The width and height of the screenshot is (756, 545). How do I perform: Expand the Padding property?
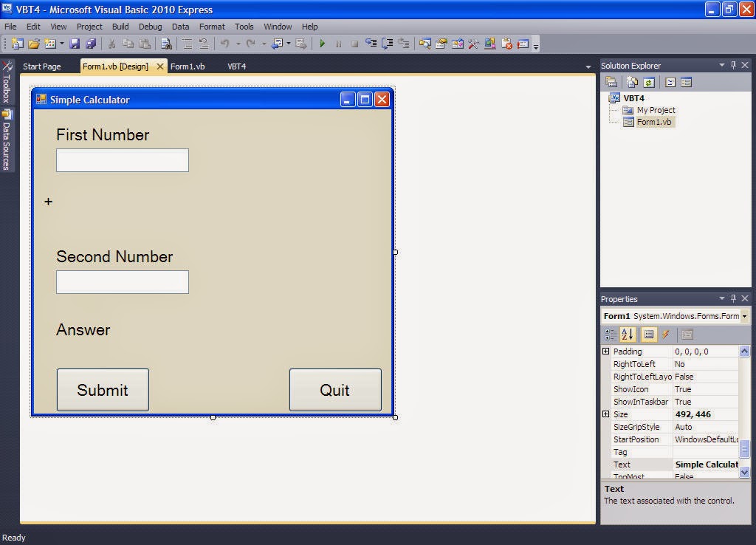(x=607, y=352)
